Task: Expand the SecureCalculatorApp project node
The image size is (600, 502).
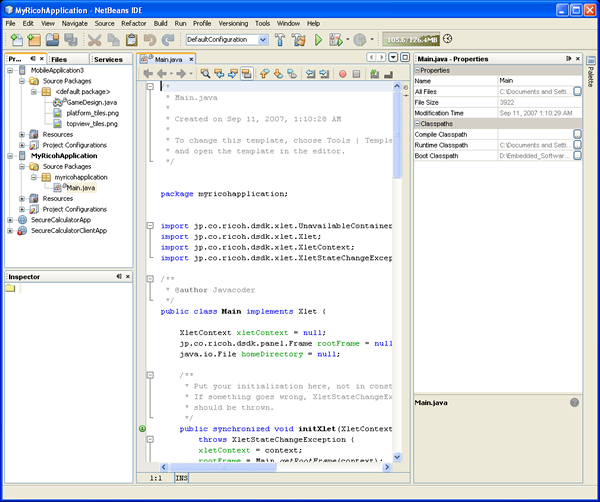Action: [10, 219]
